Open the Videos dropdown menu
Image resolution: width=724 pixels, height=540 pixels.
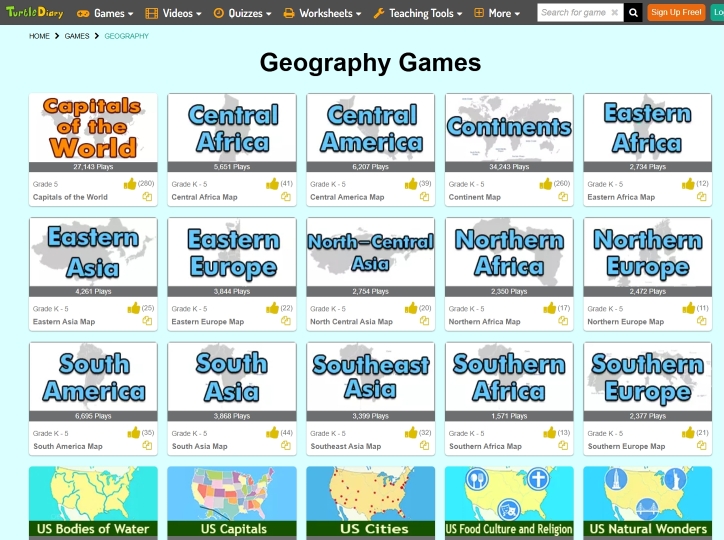[x=173, y=13]
